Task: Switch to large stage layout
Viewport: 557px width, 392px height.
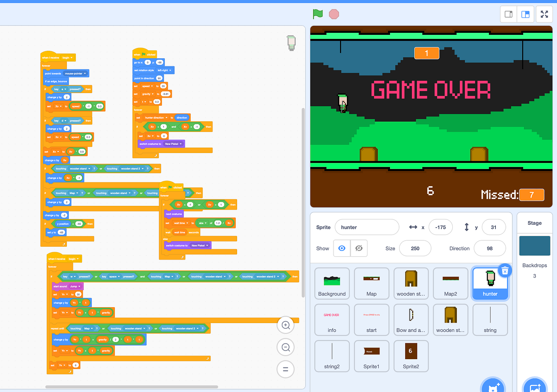Action: [x=525, y=14]
